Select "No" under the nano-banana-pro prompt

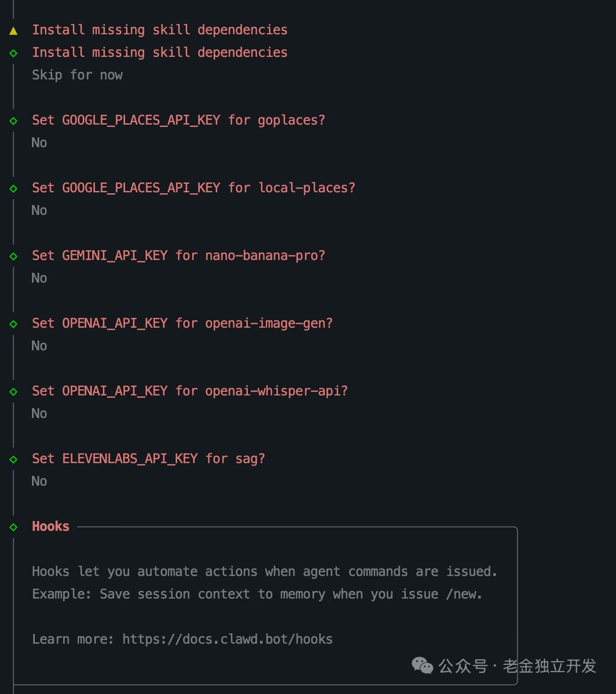(x=39, y=278)
